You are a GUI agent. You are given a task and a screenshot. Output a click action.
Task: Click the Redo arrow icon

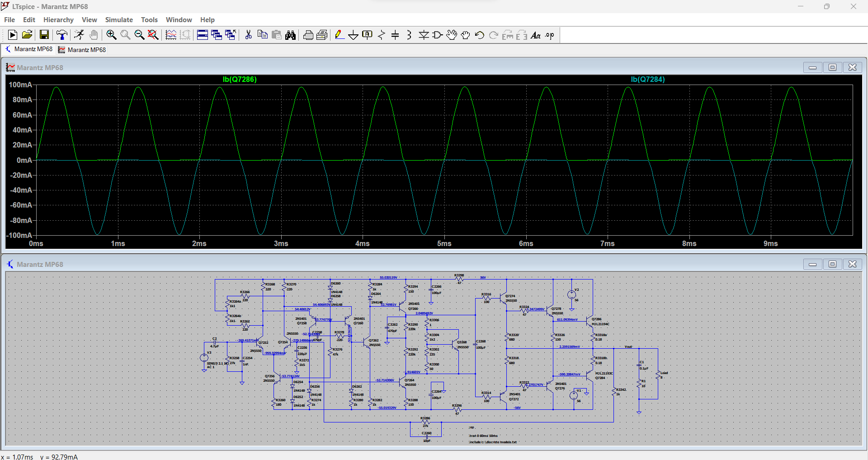(x=494, y=35)
